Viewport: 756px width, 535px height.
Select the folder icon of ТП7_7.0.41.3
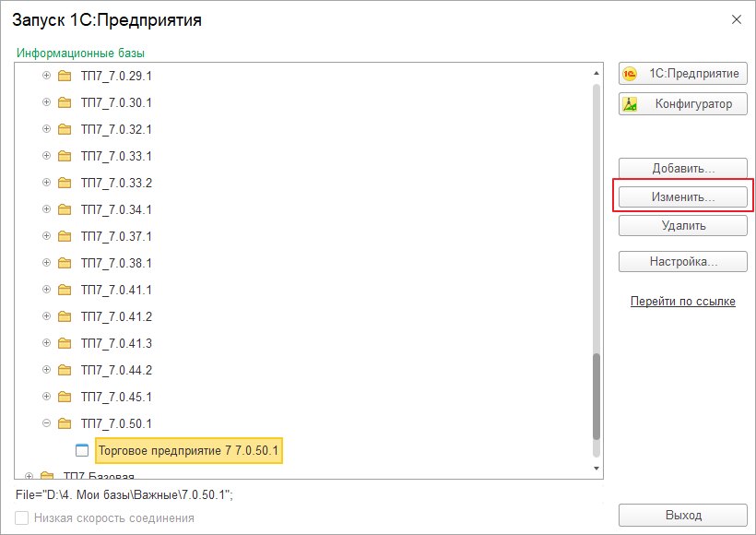65,343
